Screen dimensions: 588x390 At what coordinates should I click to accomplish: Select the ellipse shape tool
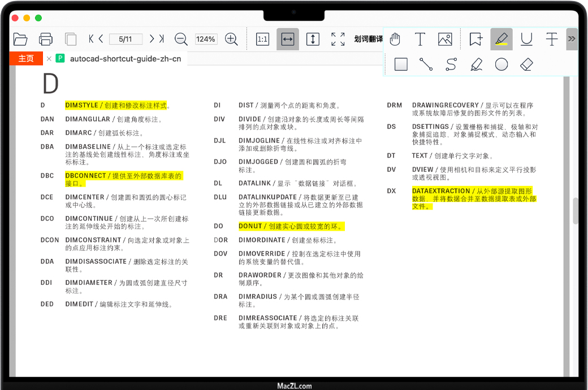tap(501, 64)
